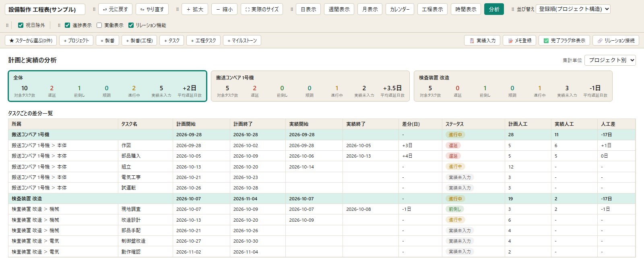Select the 検査装置 改造 summary card
Screen dimensions: 644x262
coord(513,86)
